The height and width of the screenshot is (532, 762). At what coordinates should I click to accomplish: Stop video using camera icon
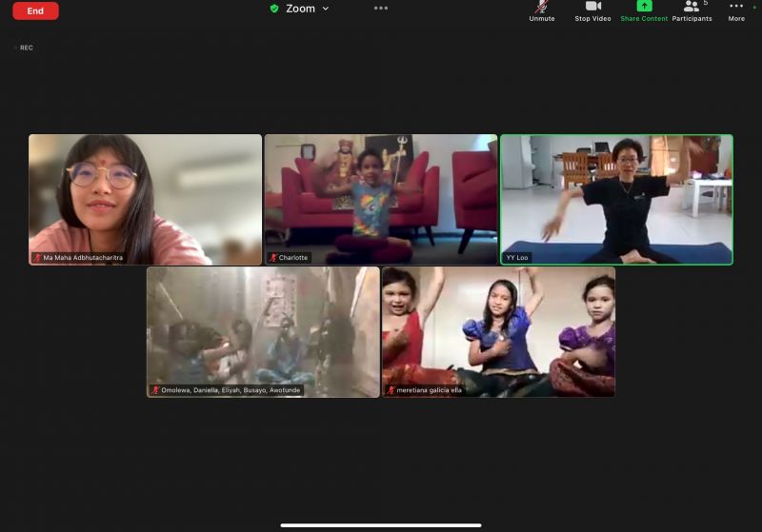(x=592, y=11)
